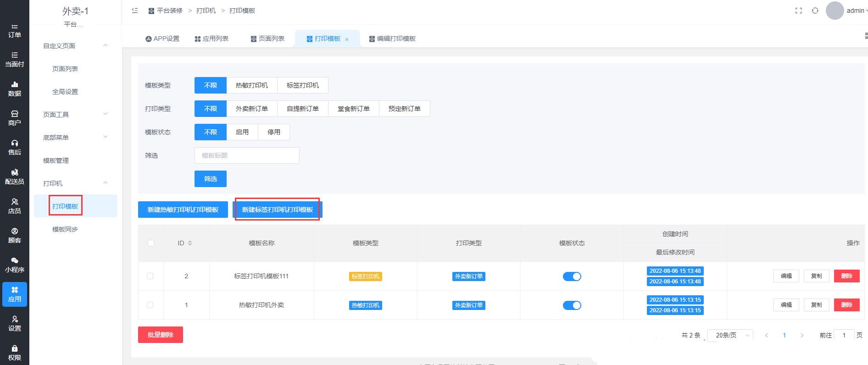Toggle fullscreen mode icon
The height and width of the screenshot is (365, 868).
pos(799,11)
